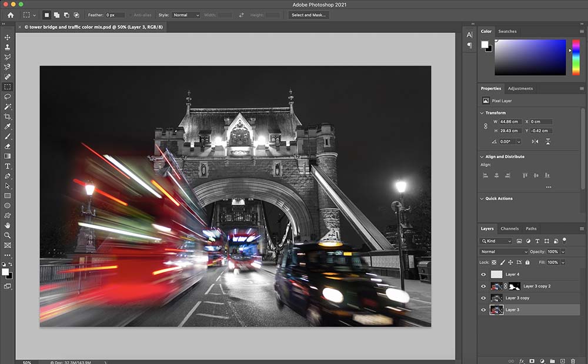588x364 pixels.
Task: Click the Create new layer icon
Action: (x=563, y=361)
